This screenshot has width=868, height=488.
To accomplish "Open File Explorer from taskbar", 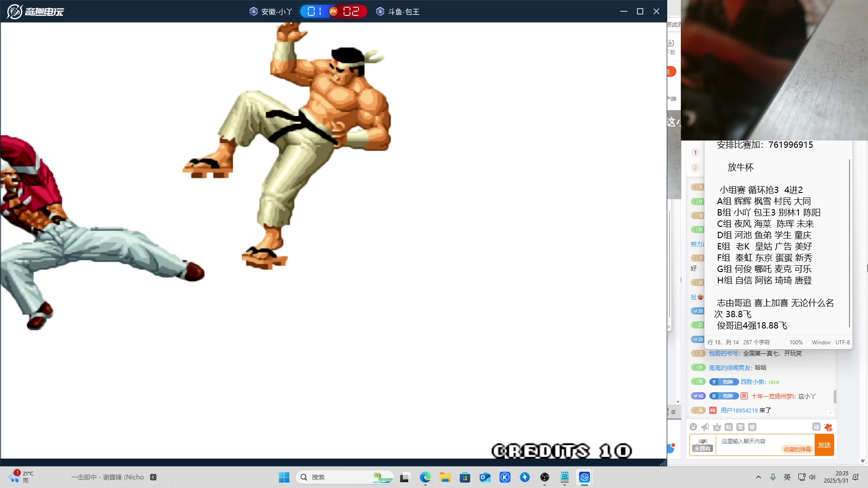I will (445, 477).
